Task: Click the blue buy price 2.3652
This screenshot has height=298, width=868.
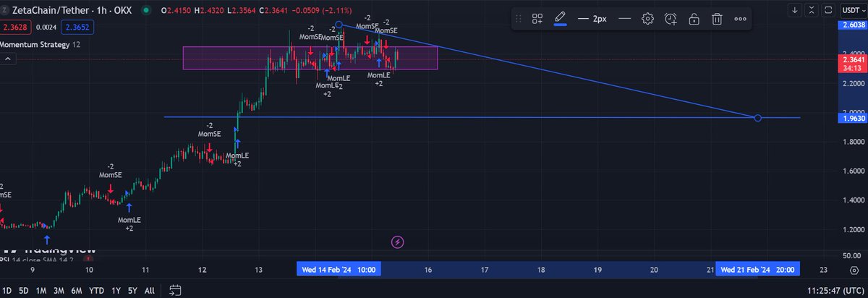Action: [77, 26]
